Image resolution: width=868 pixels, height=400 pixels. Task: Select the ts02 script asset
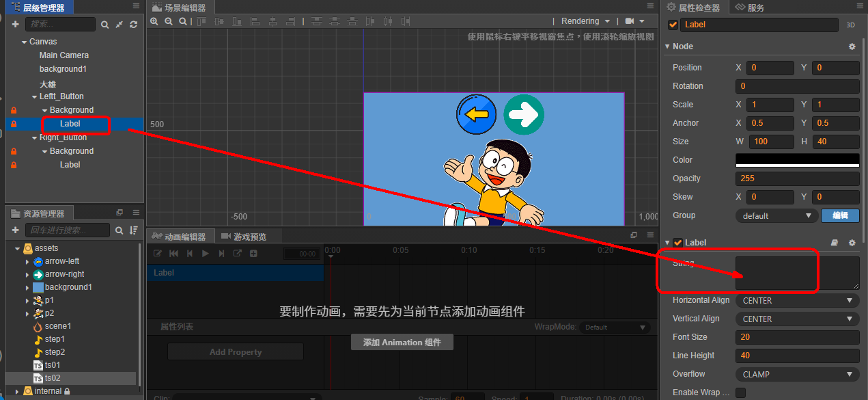click(x=52, y=378)
